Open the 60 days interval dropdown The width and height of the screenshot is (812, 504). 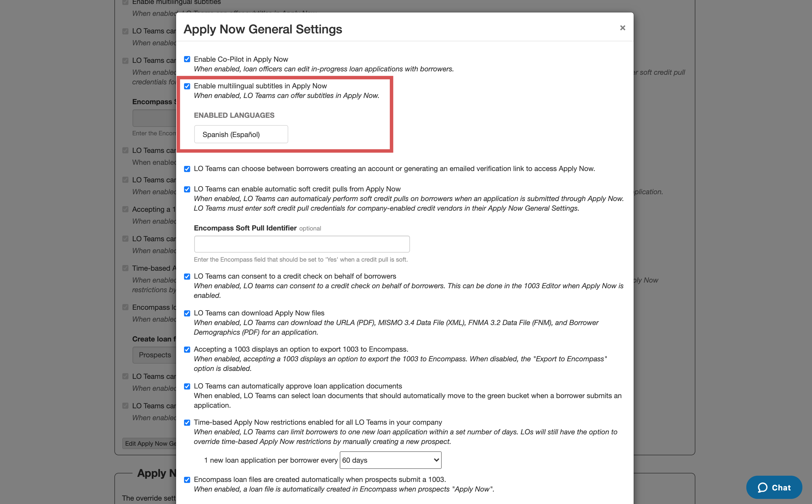tap(390, 460)
